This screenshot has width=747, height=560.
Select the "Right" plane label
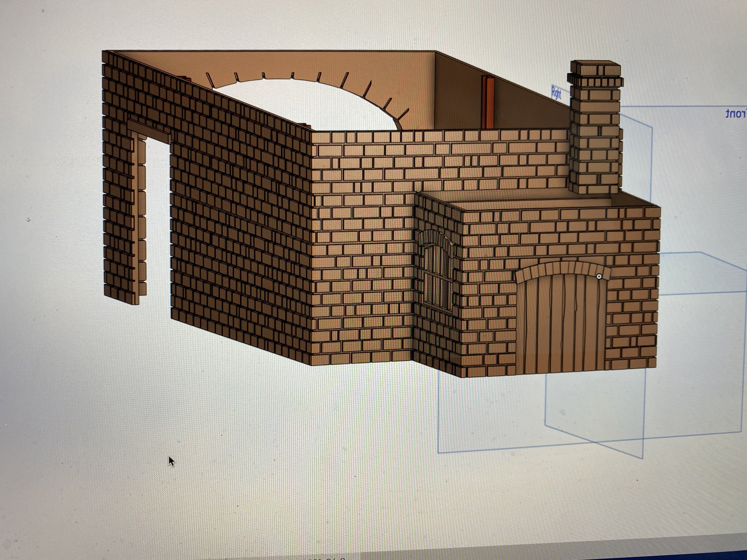click(556, 92)
